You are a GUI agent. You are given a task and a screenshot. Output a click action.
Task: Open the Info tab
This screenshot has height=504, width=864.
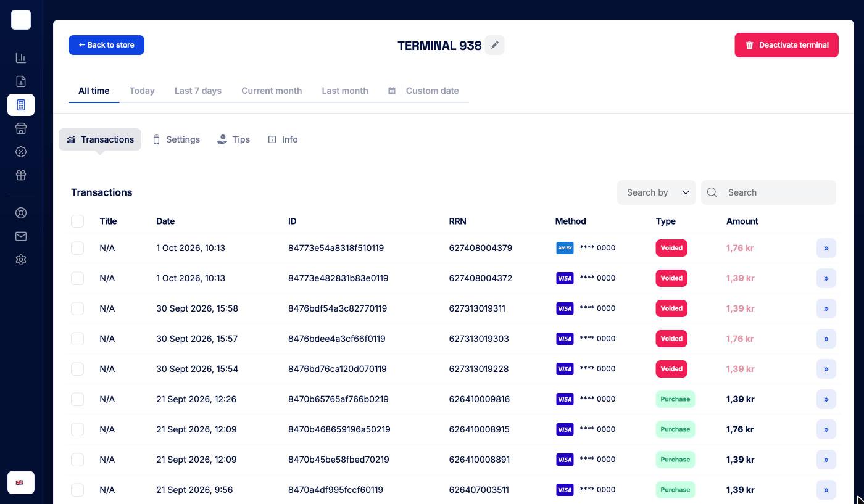[283, 139]
